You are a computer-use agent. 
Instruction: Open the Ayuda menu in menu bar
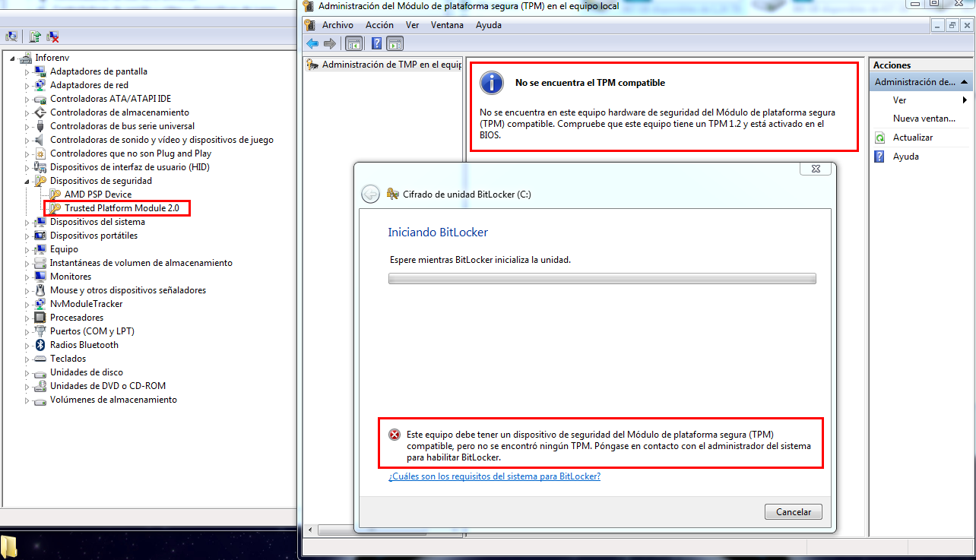[489, 25]
